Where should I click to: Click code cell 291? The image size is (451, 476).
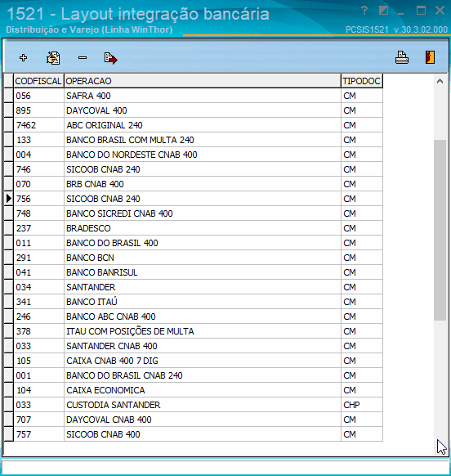38,258
